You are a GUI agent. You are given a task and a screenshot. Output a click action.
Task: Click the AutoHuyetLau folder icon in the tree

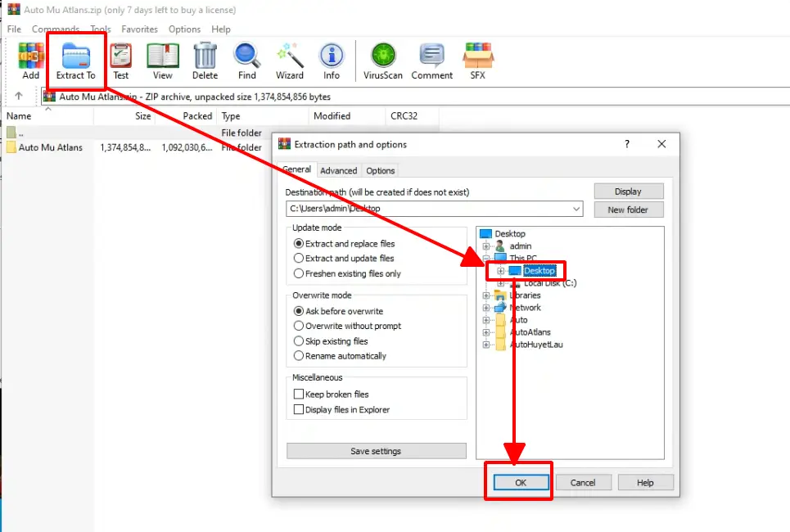(500, 345)
